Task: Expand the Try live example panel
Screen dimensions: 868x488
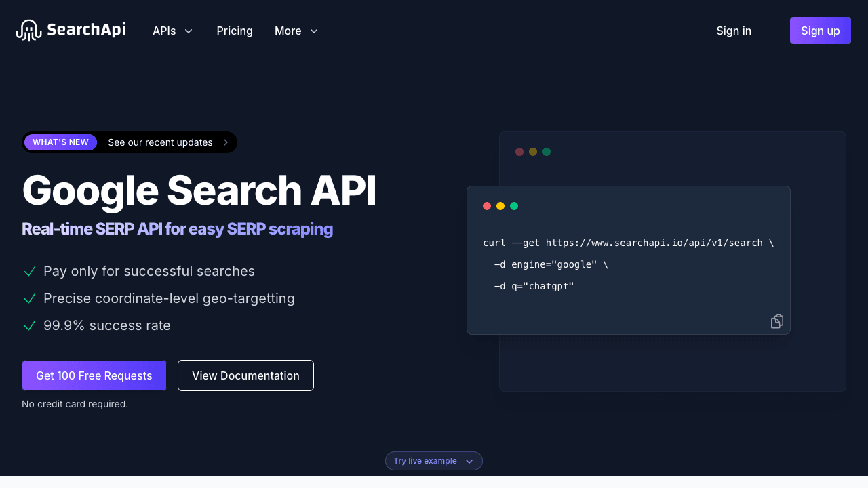Action: coord(433,460)
